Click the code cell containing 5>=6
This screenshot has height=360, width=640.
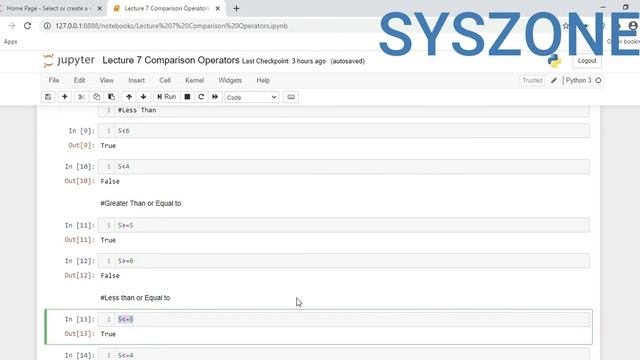tap(343, 260)
